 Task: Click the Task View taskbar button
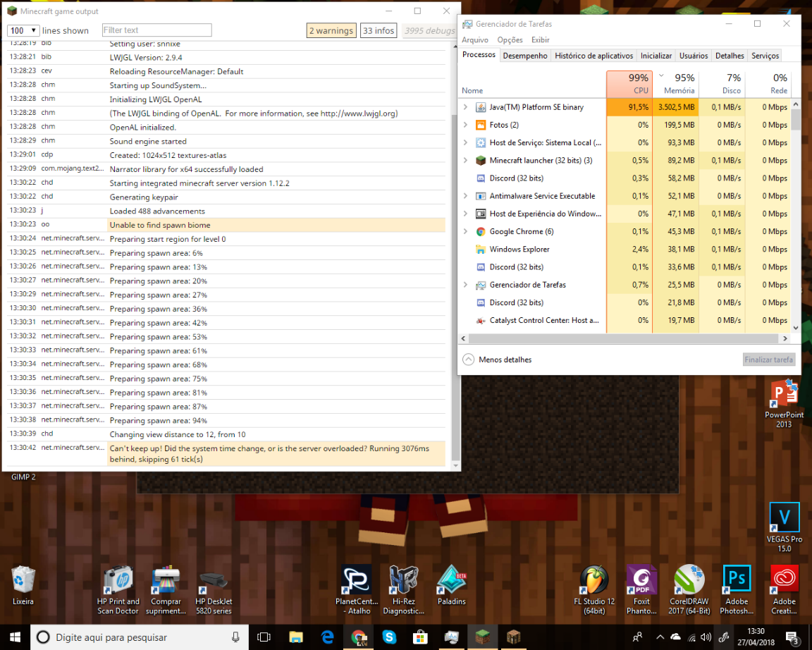[x=264, y=637]
